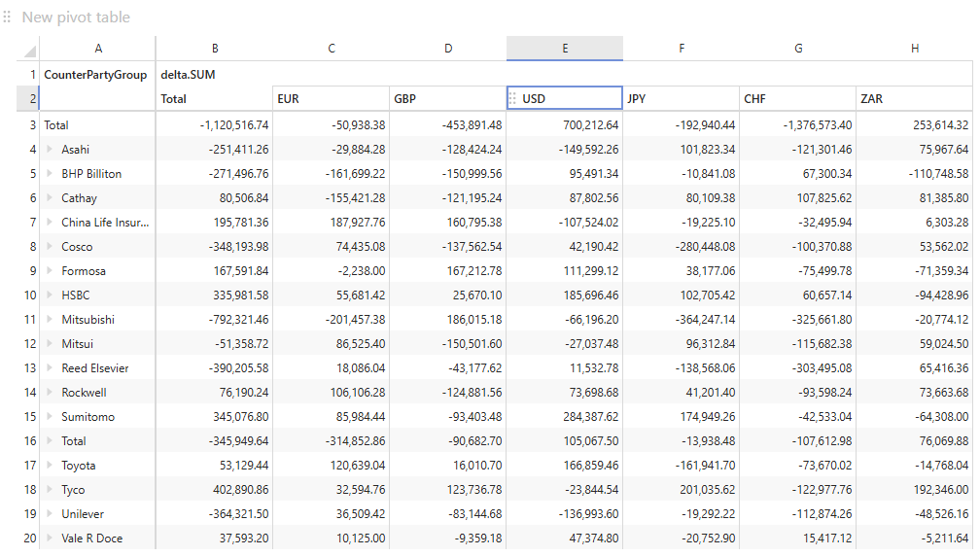The height and width of the screenshot is (556, 980).
Task: Expand the Asahi row
Action: pyautogui.click(x=50, y=150)
